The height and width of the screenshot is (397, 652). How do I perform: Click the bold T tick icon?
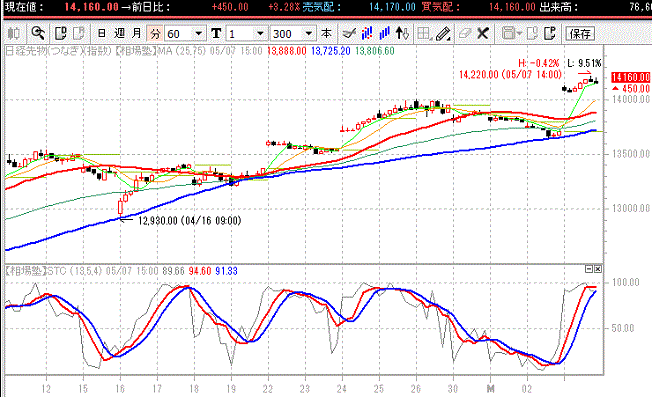click(x=216, y=34)
